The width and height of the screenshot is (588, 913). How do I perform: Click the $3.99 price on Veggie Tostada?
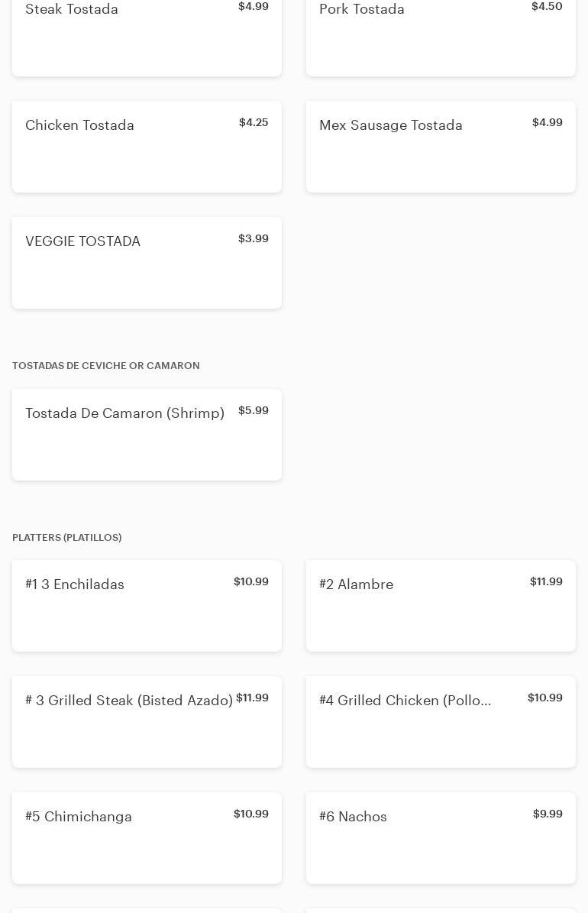(x=254, y=239)
